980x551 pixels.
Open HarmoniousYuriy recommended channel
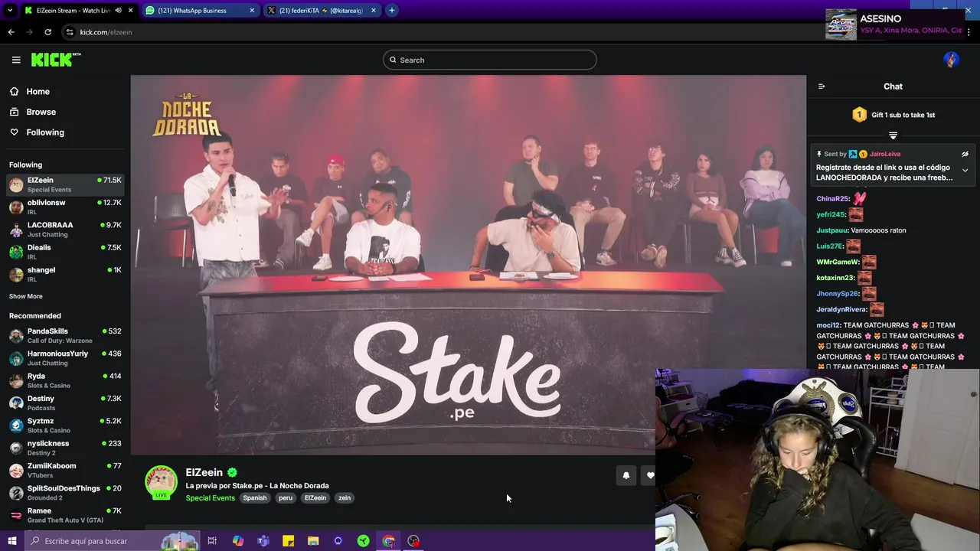point(65,358)
